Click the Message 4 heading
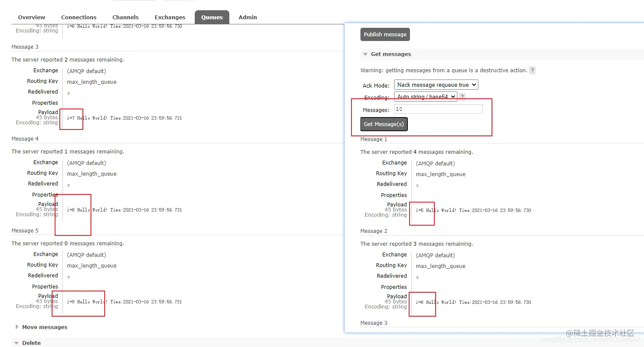Viewport: 644px width, 347px height. click(x=25, y=139)
